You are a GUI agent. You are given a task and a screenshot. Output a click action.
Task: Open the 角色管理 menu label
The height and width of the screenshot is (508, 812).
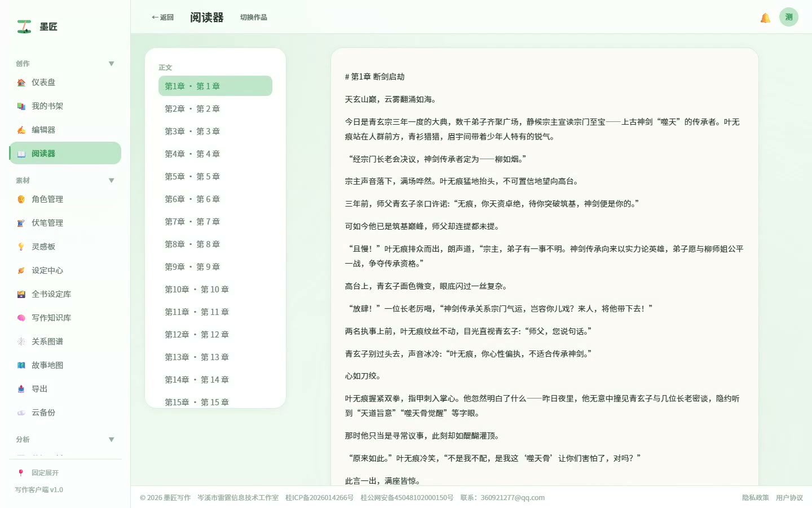point(47,199)
